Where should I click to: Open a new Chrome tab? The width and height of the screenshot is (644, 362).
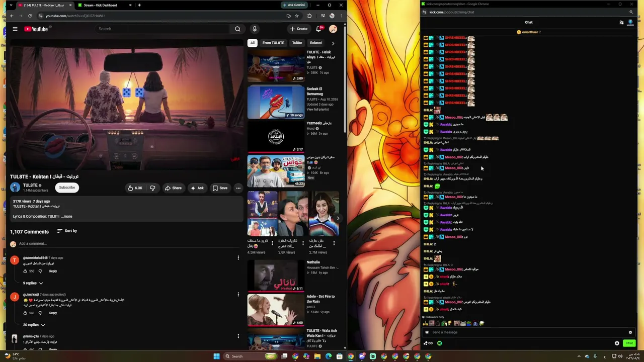(x=139, y=5)
